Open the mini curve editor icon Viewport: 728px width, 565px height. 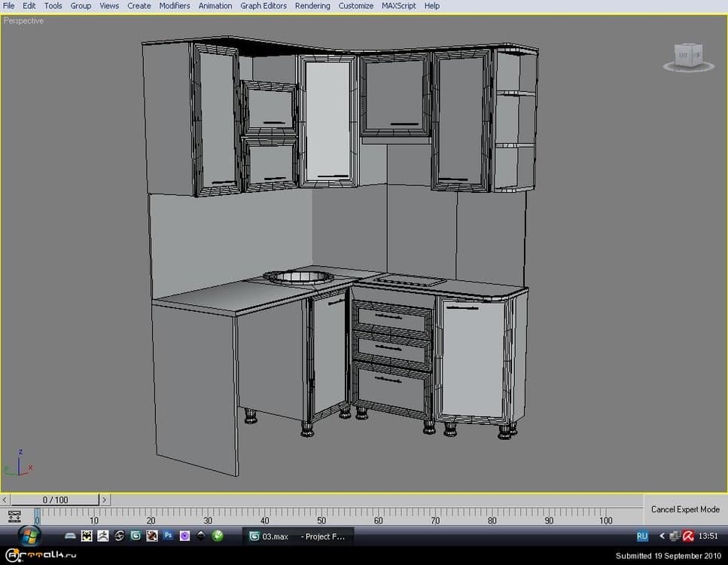coord(14,516)
